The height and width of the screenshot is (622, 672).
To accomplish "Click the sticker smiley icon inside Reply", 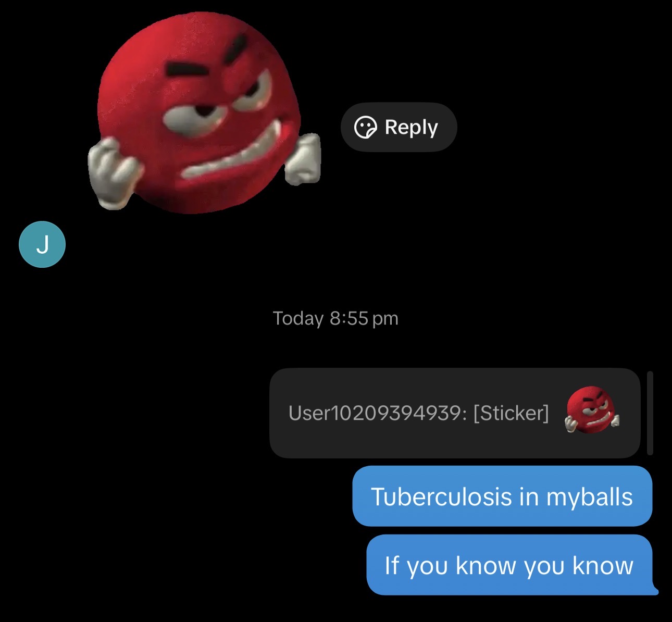I will (365, 127).
